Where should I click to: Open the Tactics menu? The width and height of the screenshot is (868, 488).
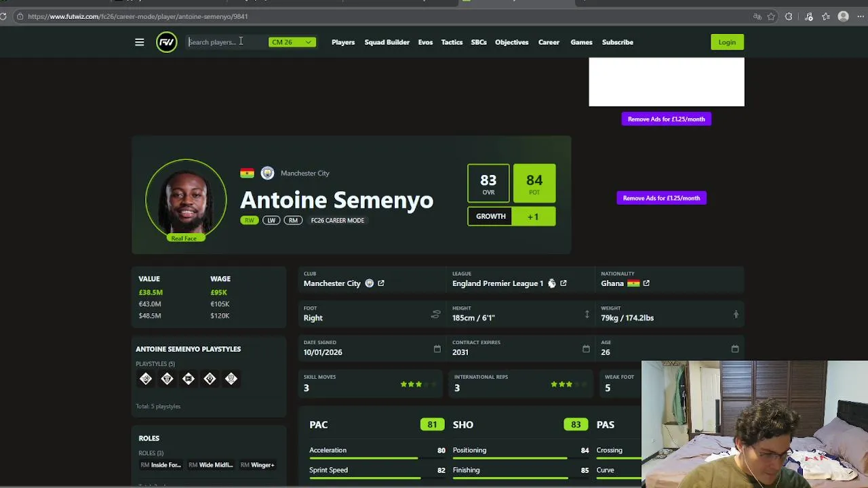point(452,42)
